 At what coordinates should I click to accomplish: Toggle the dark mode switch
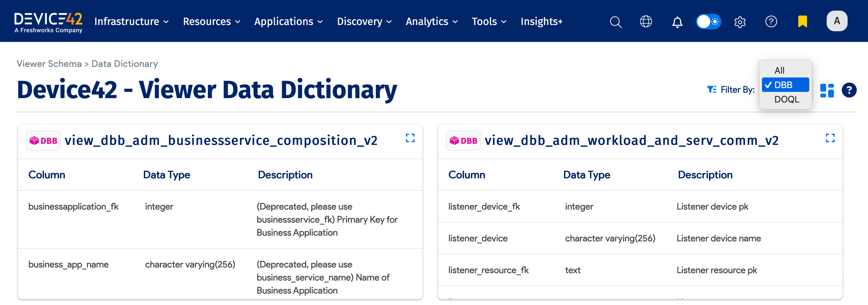(708, 21)
